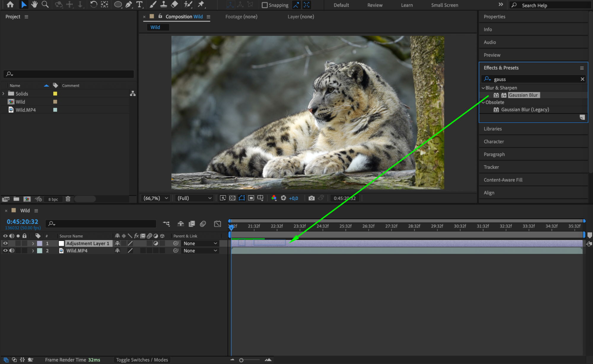This screenshot has width=593, height=364.
Task: Enable the Snapping checkbox
Action: coord(265,5)
